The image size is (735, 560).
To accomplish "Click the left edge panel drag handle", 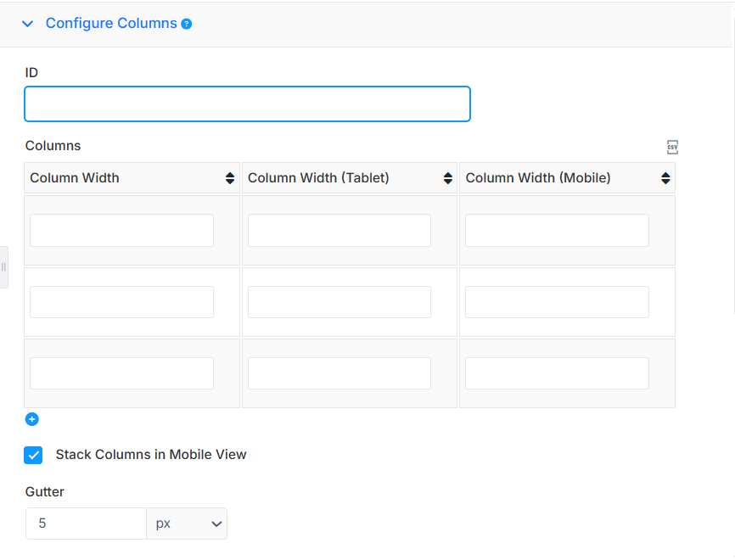I will pyautogui.click(x=3, y=267).
